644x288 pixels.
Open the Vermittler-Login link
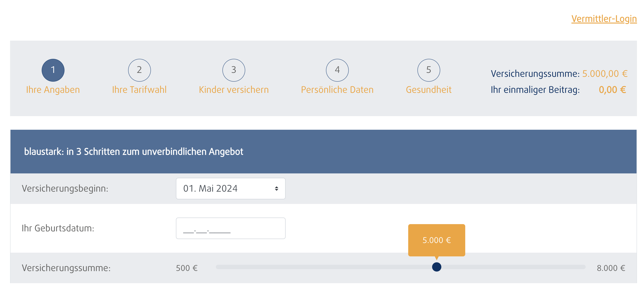tap(604, 18)
